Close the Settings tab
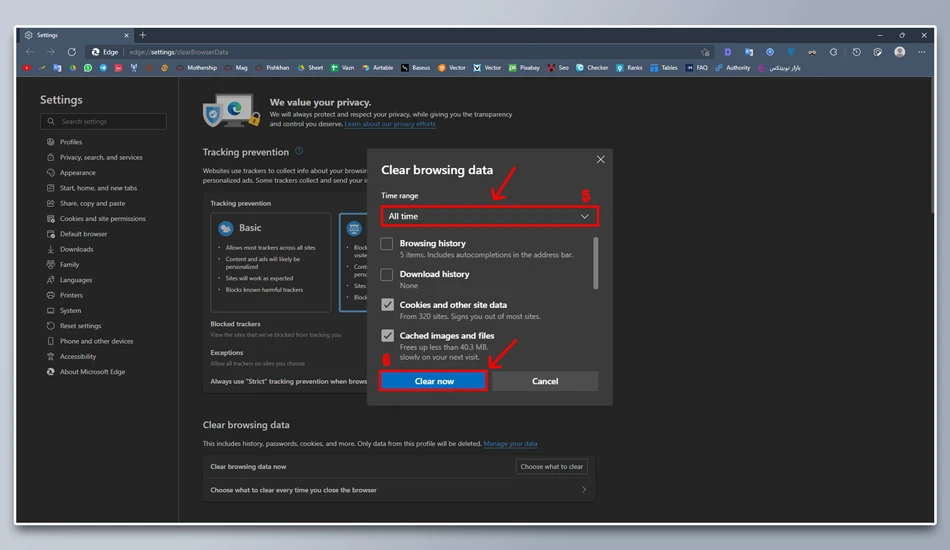This screenshot has width=950, height=550. tap(127, 35)
